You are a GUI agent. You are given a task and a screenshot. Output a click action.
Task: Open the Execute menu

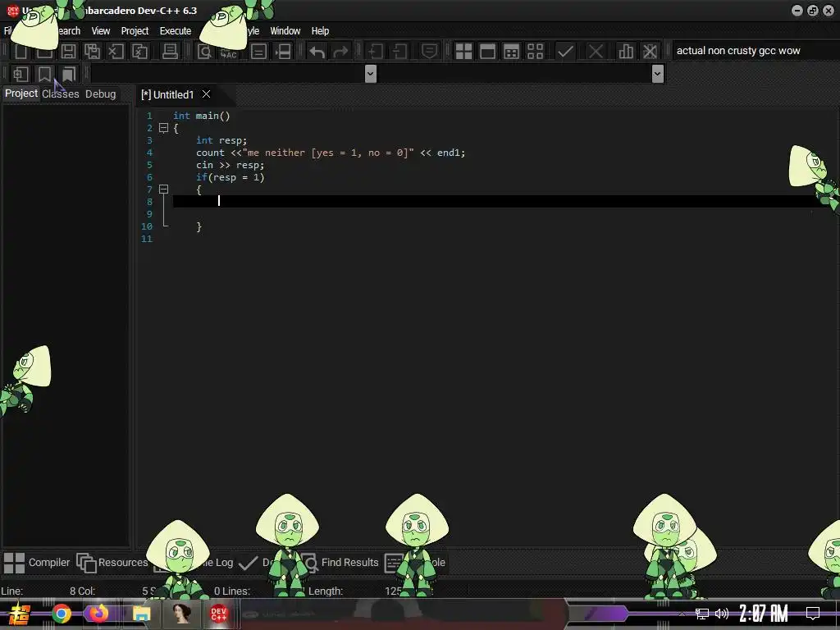click(x=176, y=31)
